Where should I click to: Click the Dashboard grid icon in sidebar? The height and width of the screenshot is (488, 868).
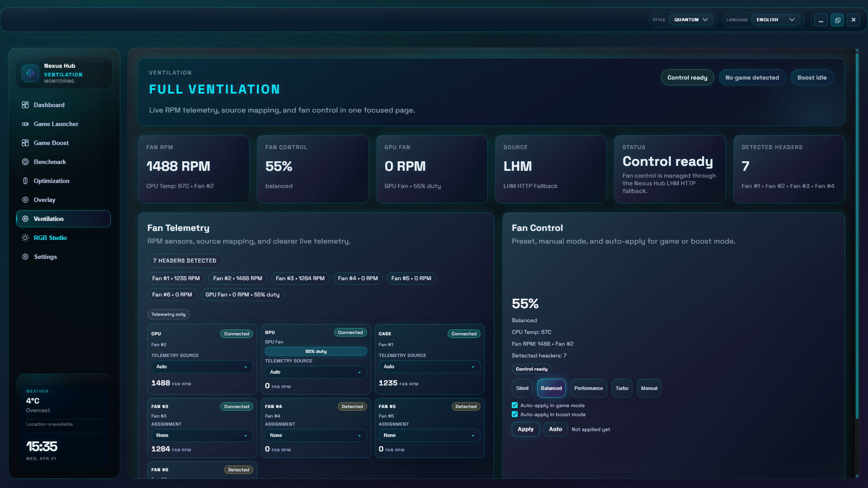coord(25,105)
